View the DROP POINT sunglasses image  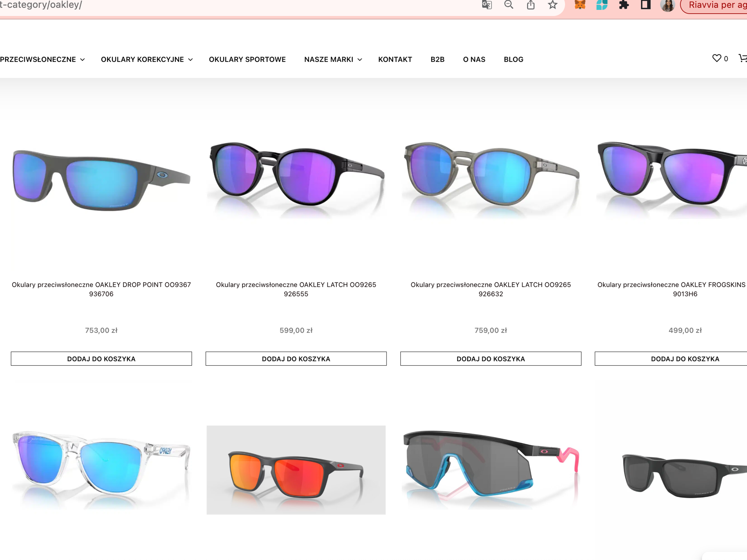101,180
